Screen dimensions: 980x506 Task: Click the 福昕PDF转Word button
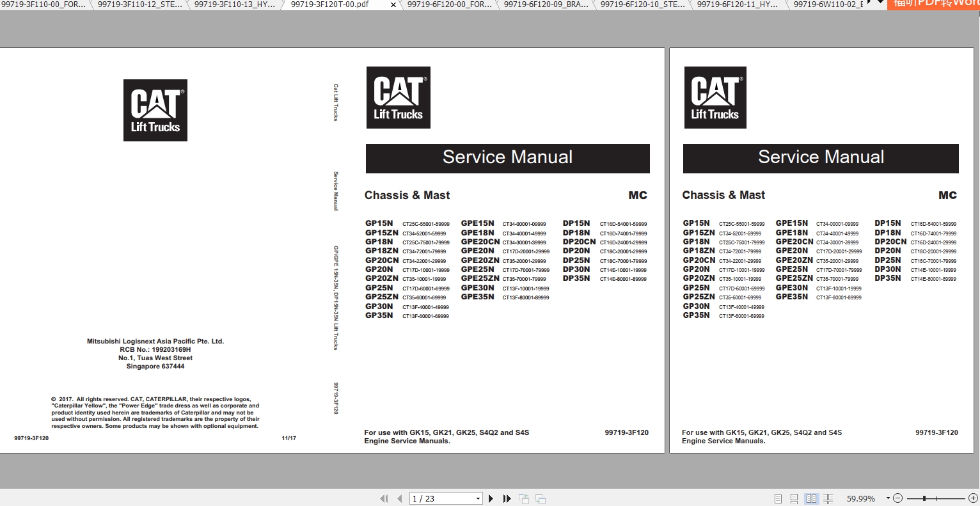click(x=934, y=5)
